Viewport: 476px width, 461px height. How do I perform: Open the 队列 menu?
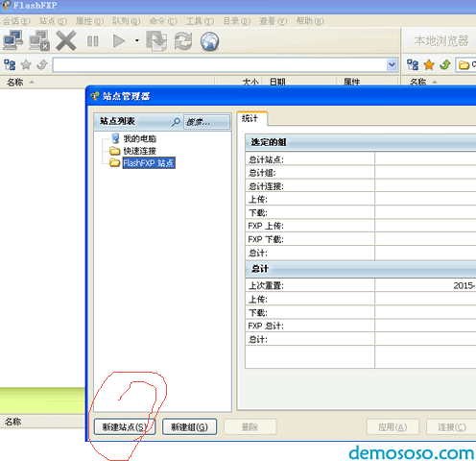[126, 21]
